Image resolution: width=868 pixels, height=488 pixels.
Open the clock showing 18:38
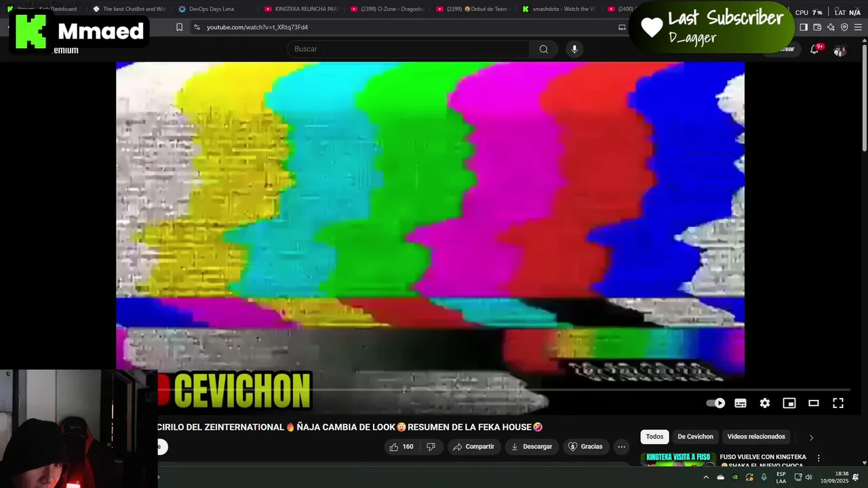[x=835, y=477]
